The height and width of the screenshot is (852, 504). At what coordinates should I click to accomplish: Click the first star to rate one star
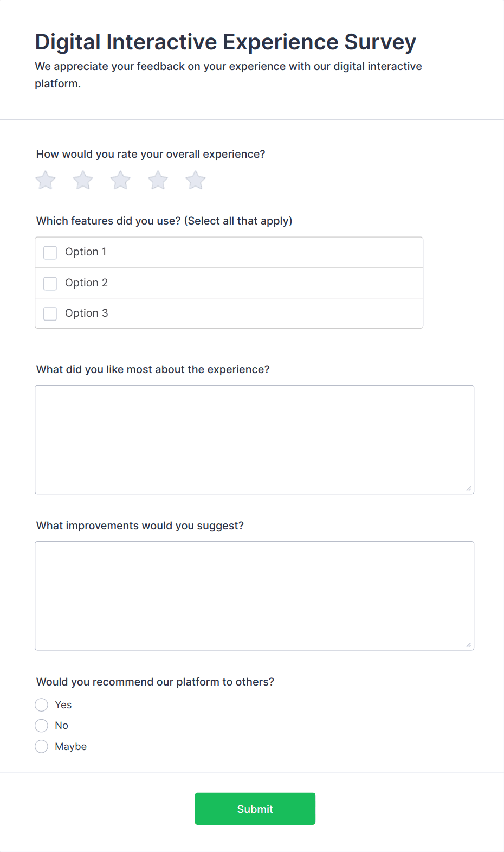coord(45,180)
